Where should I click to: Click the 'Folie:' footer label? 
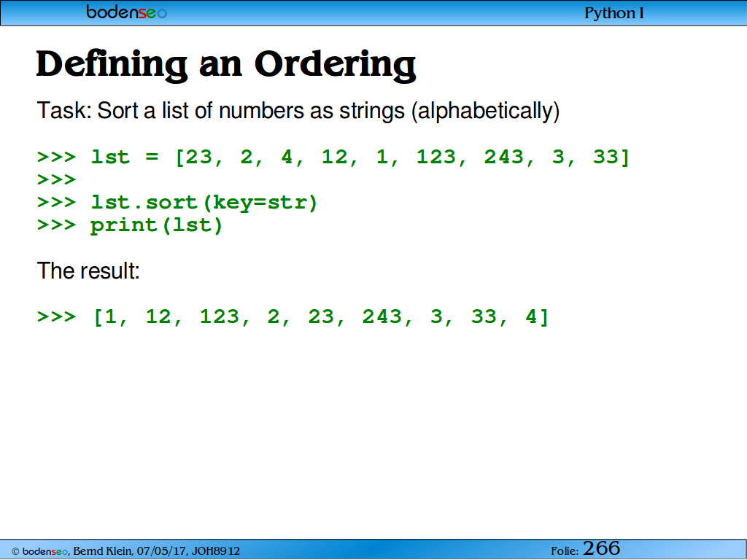click(565, 551)
